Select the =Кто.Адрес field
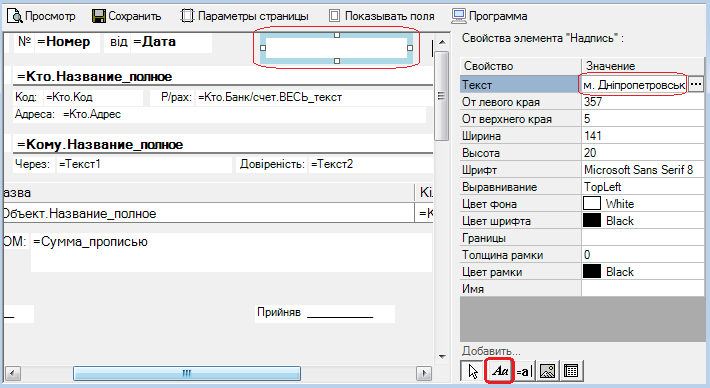 point(244,115)
